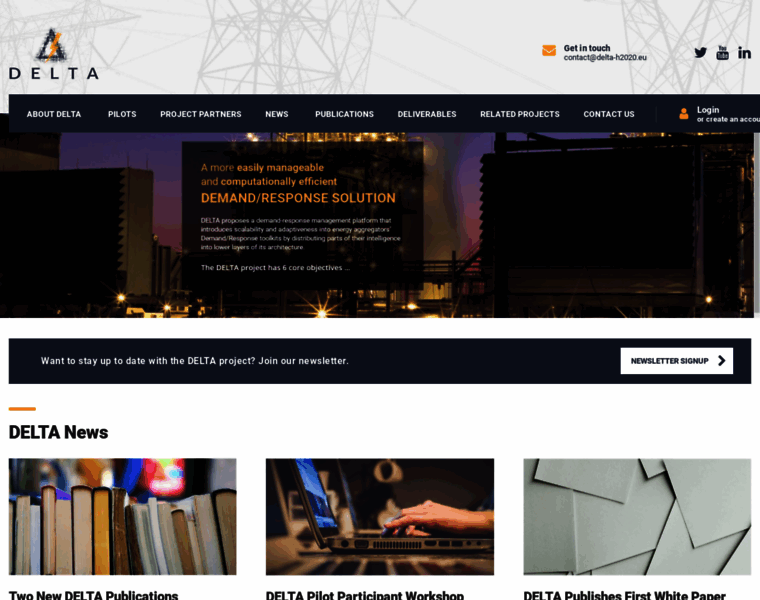Click the DELTA News section heading
This screenshot has height=600, width=760.
59,432
